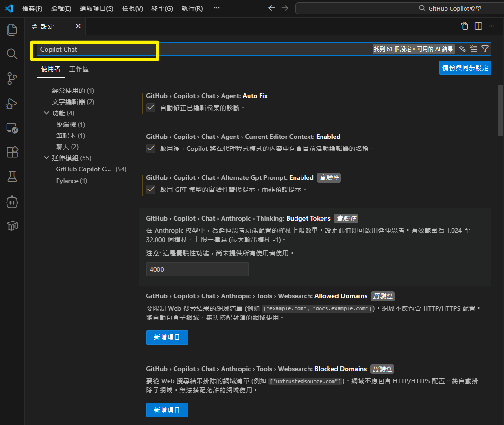Image resolution: width=504 pixels, height=425 pixels.
Task: Toggle the Alternate Gpt Prompt checkbox off
Action: tap(151, 189)
